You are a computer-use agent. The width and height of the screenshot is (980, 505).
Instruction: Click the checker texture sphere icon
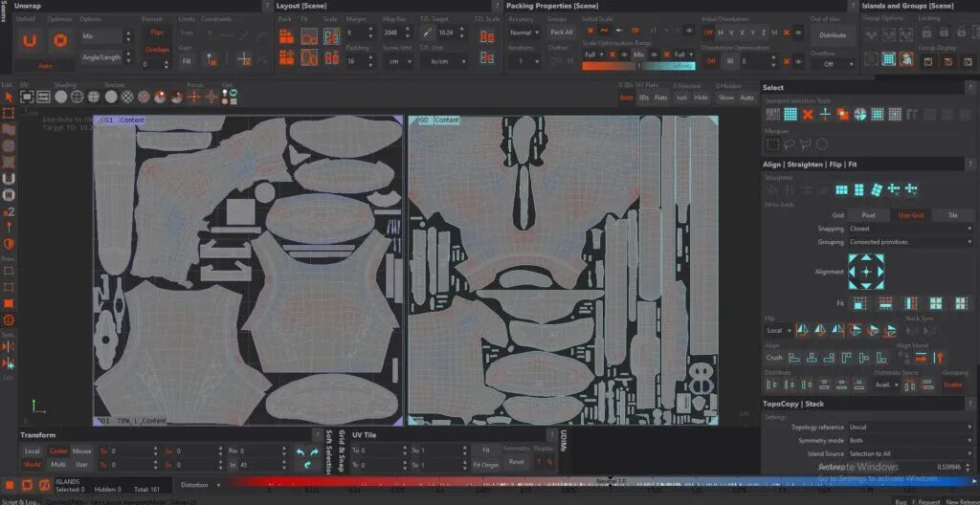point(127,97)
